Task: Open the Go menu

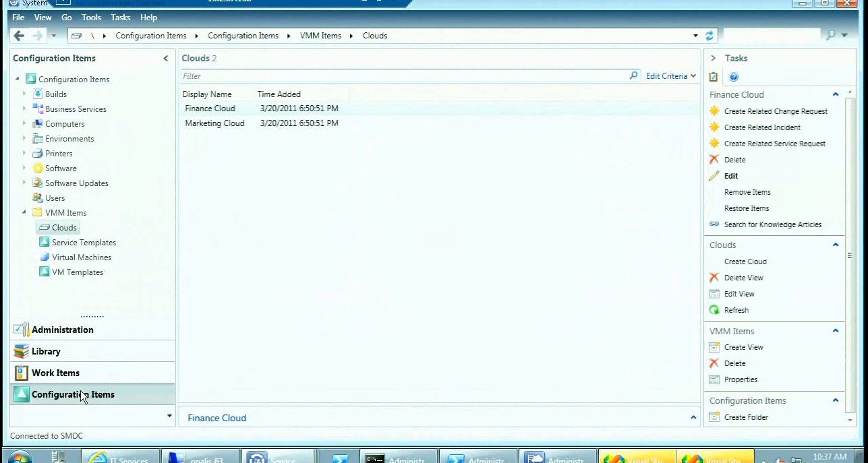Action: 67,18
